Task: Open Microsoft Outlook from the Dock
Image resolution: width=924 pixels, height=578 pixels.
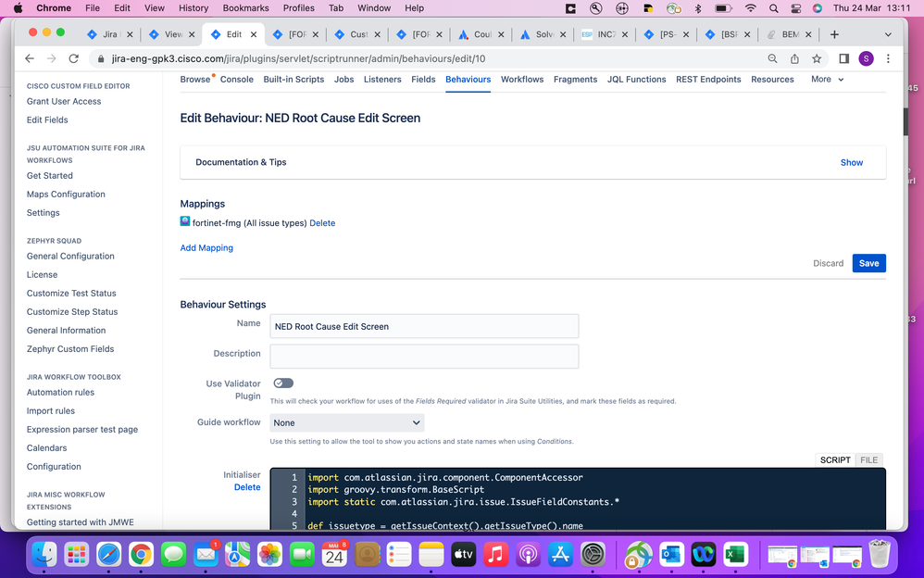Action: [671, 555]
